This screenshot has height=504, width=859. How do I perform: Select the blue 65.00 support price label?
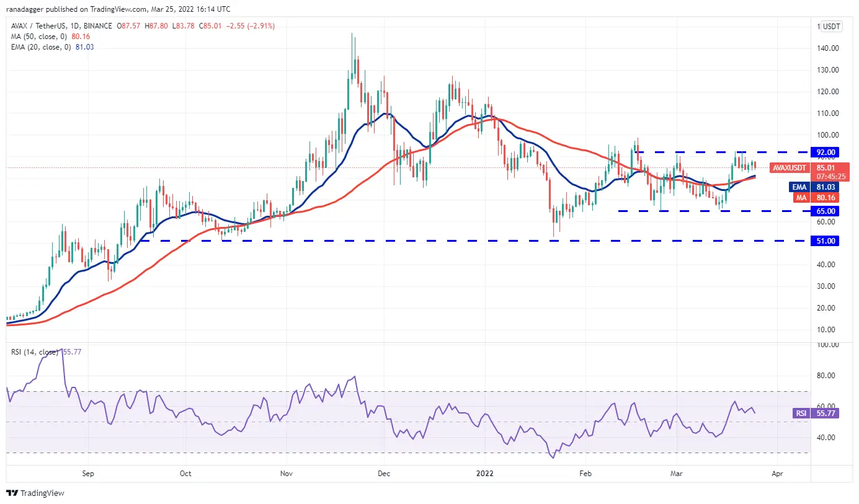tap(826, 211)
